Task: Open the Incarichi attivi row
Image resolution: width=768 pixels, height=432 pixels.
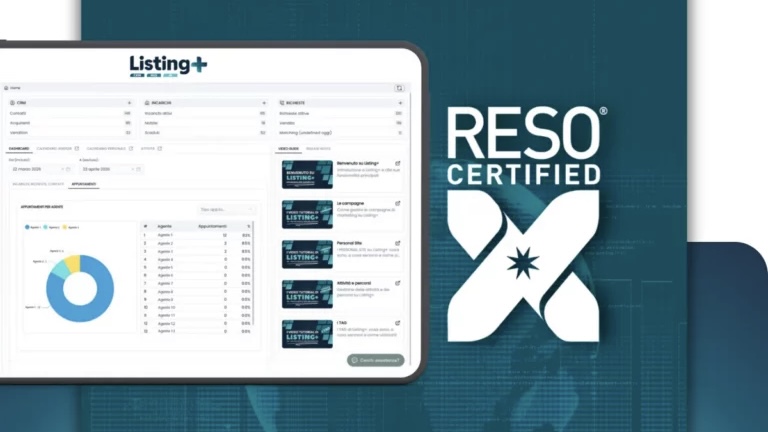Action: pos(205,113)
